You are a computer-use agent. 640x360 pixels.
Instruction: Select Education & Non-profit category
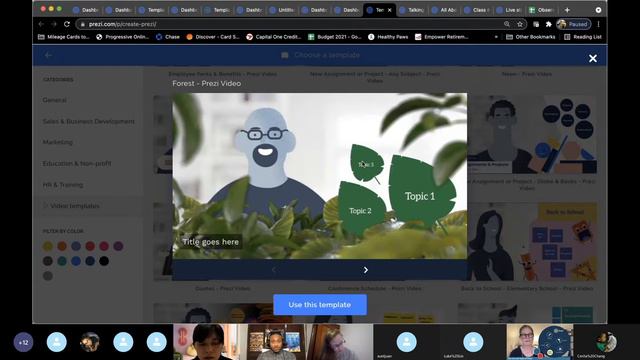77,163
